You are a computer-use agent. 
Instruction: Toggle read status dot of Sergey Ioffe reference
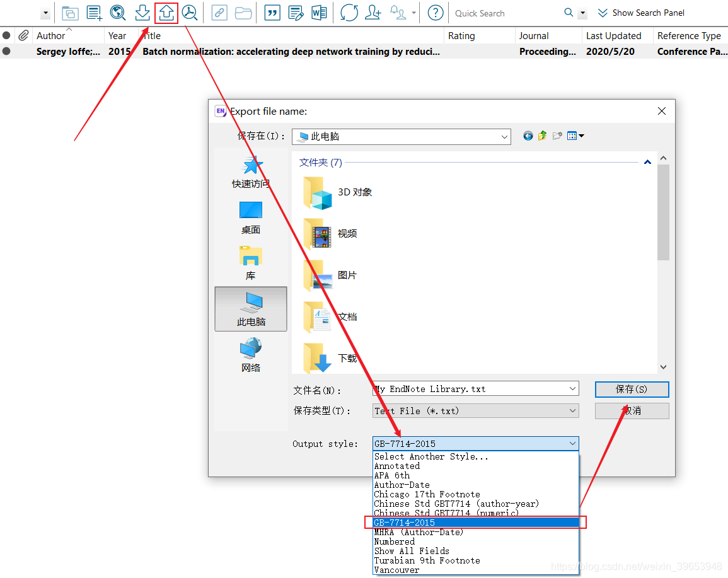[6, 51]
